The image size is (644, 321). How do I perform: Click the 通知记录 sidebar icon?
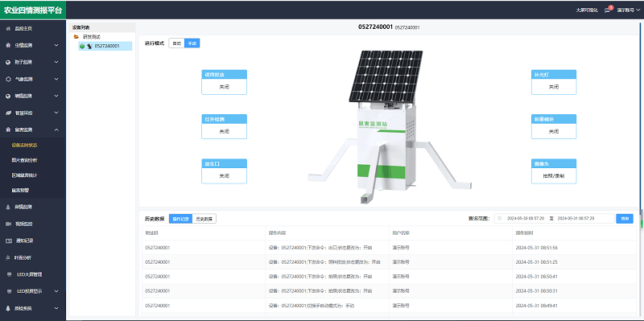point(8,241)
